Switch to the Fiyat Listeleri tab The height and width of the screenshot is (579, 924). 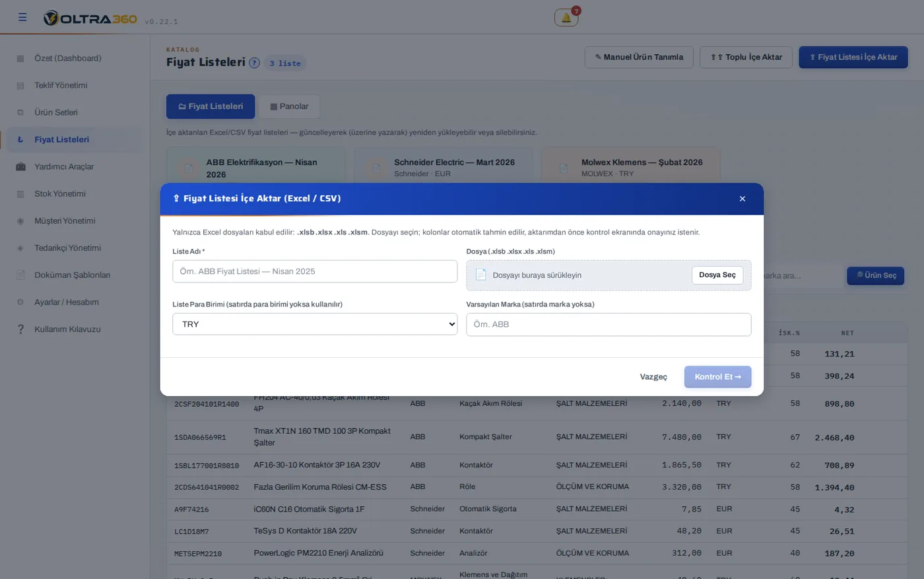point(211,106)
